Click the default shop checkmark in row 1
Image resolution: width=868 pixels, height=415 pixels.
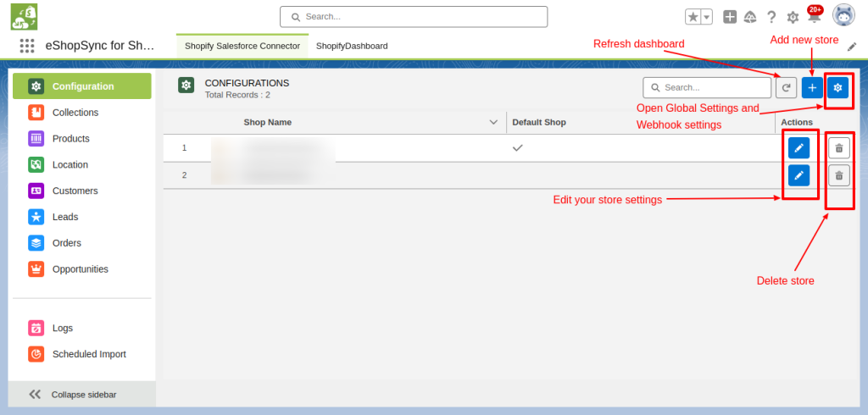coord(518,147)
